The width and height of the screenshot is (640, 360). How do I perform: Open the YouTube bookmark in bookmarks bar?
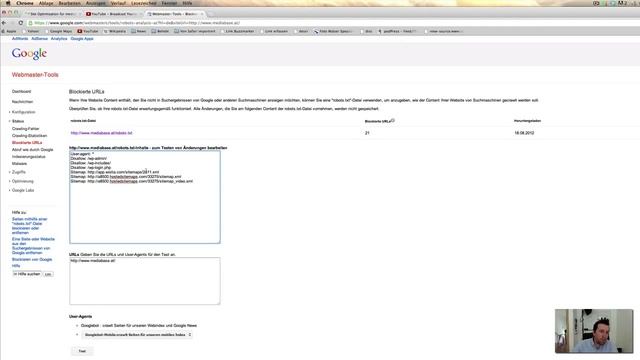point(88,31)
